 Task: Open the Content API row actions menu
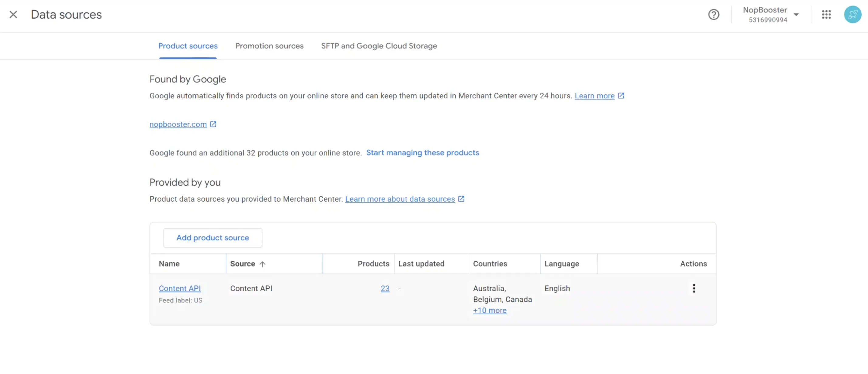click(694, 288)
